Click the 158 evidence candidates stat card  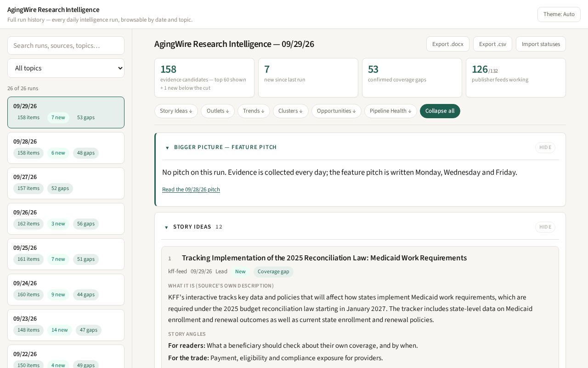coord(204,78)
